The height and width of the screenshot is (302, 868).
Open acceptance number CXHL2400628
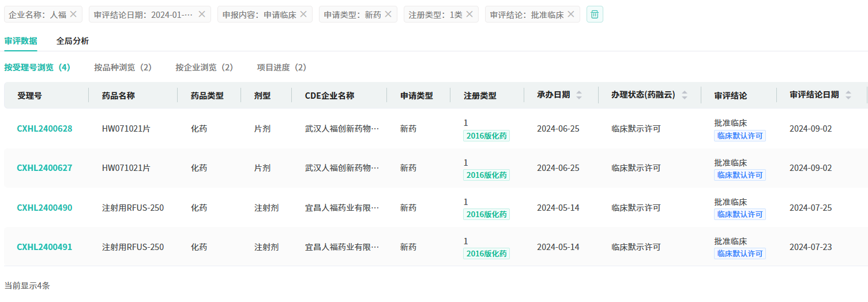tap(44, 129)
